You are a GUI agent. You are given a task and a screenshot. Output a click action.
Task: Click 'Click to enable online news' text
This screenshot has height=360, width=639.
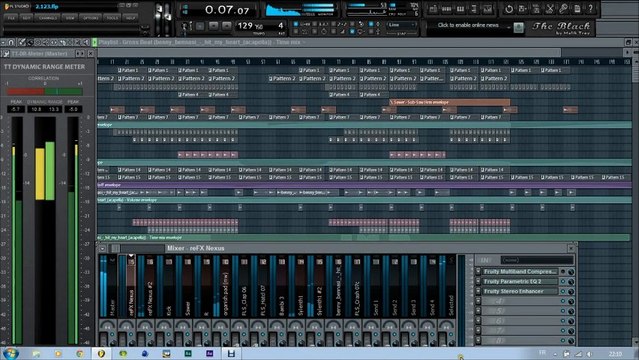coord(468,25)
